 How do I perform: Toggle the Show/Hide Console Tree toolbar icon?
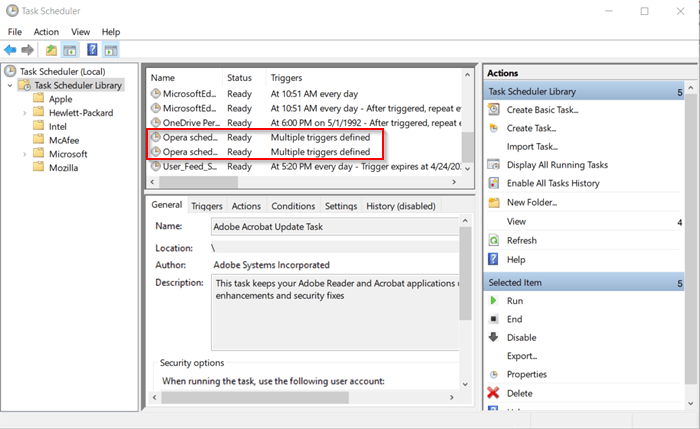coord(70,50)
